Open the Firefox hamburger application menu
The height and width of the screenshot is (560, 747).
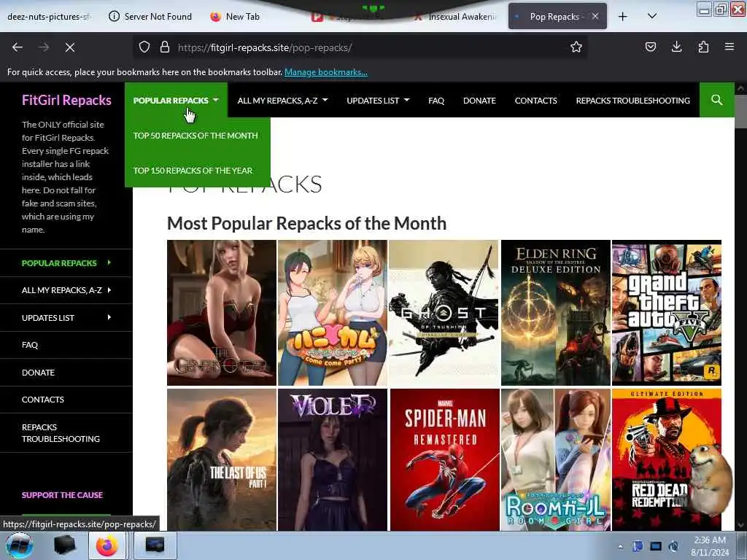(x=729, y=47)
